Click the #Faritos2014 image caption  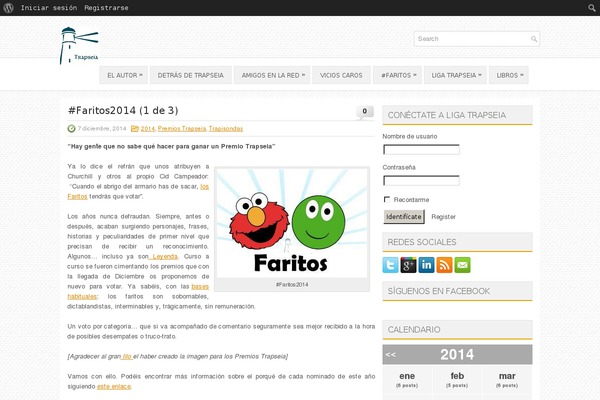pos(292,284)
